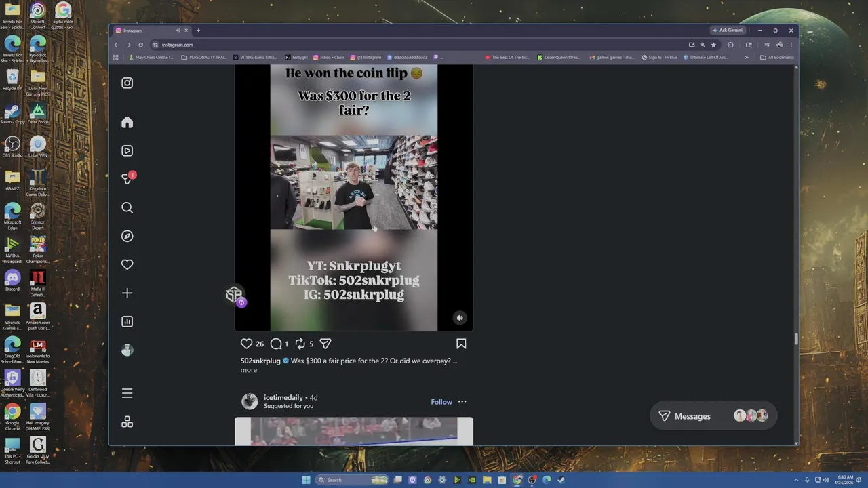Mute or unmute the reel audio
Image resolution: width=868 pixels, height=488 pixels.
[460, 318]
